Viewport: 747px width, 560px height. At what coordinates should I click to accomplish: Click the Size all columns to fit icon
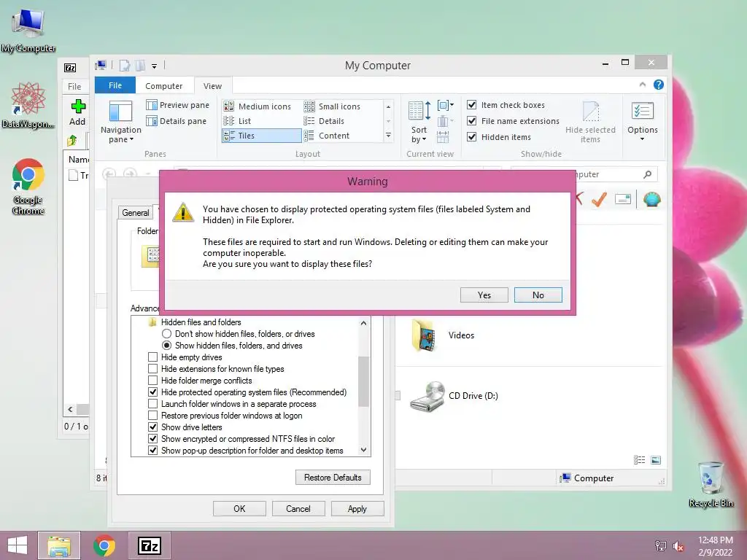443,137
